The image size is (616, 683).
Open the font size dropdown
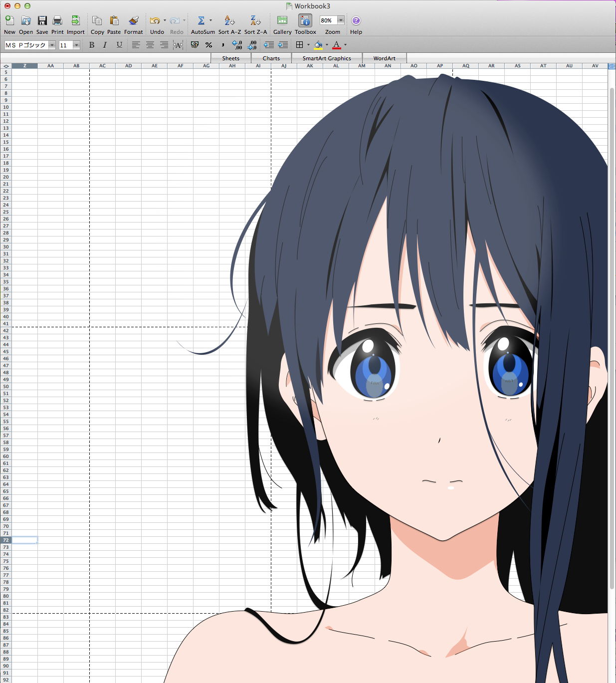pos(76,45)
